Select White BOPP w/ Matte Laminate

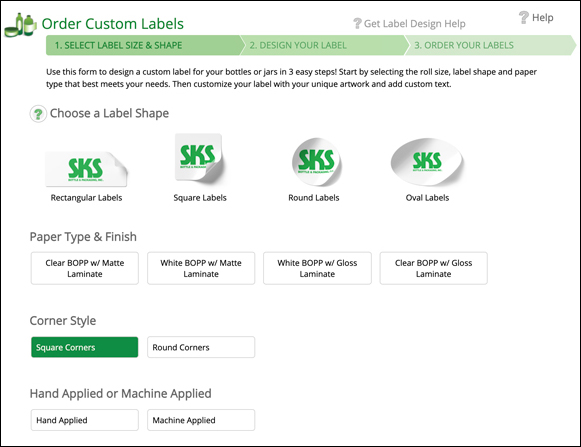[x=201, y=268]
